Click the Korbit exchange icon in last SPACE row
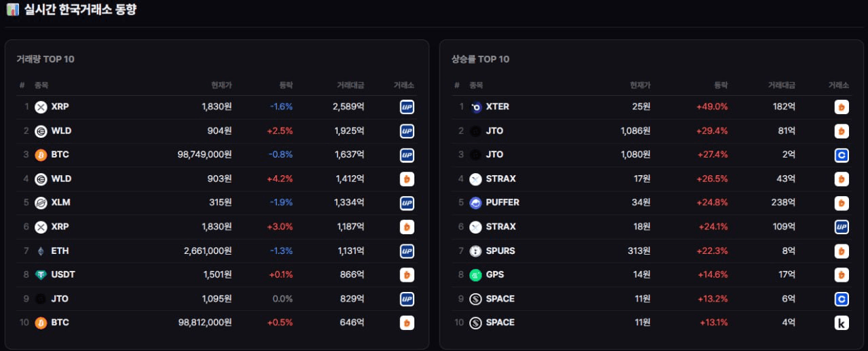This screenshot has height=351, width=868. click(842, 322)
